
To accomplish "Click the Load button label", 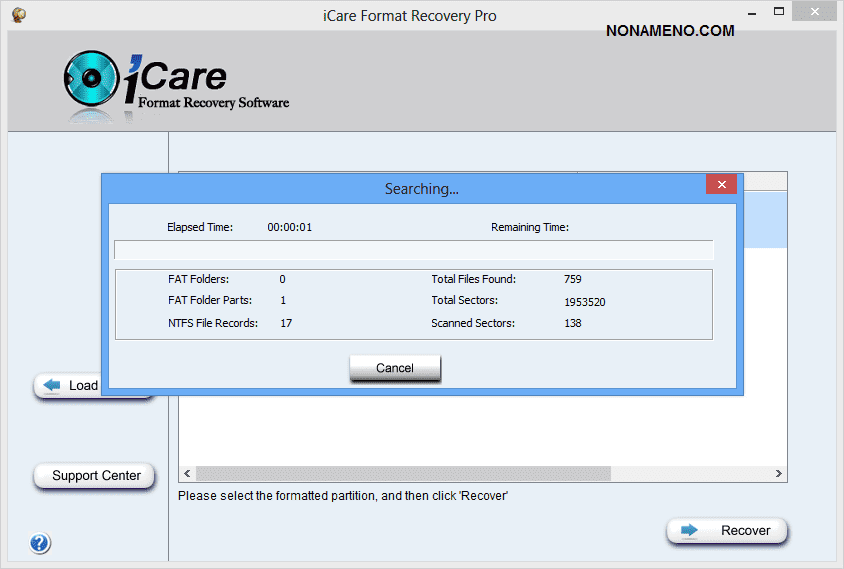I will click(83, 386).
